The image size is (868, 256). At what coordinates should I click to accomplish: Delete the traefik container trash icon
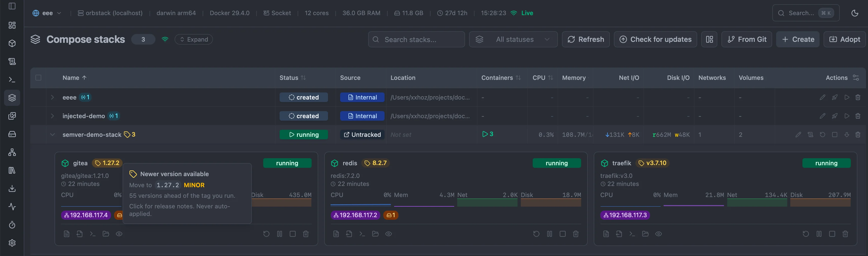point(846,234)
